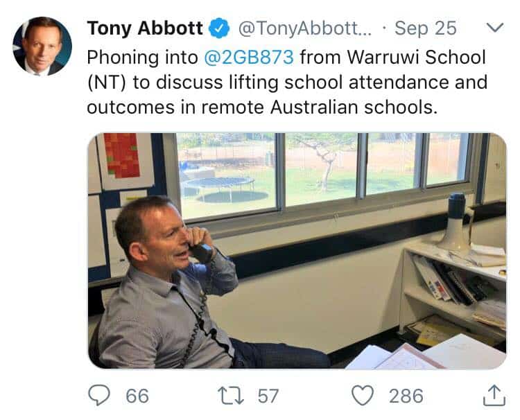Click the Tony Abbott display name

146,29
